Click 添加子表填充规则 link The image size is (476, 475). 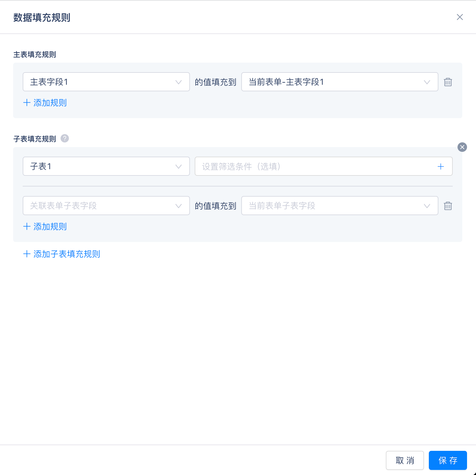pos(62,254)
